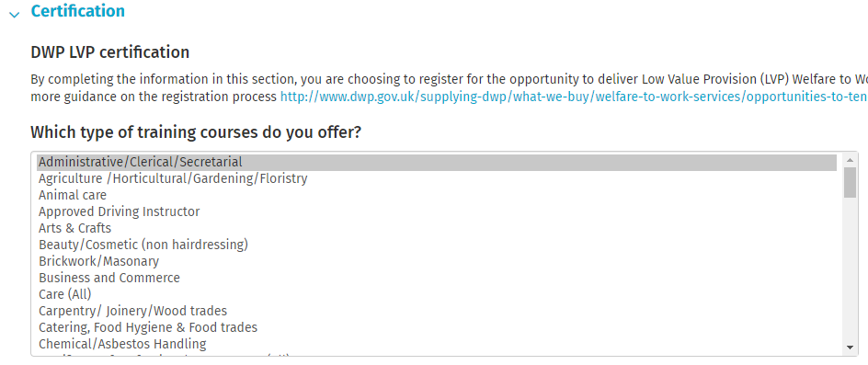Open the DWP registration guidance link
The height and width of the screenshot is (365, 868).
pyautogui.click(x=574, y=97)
